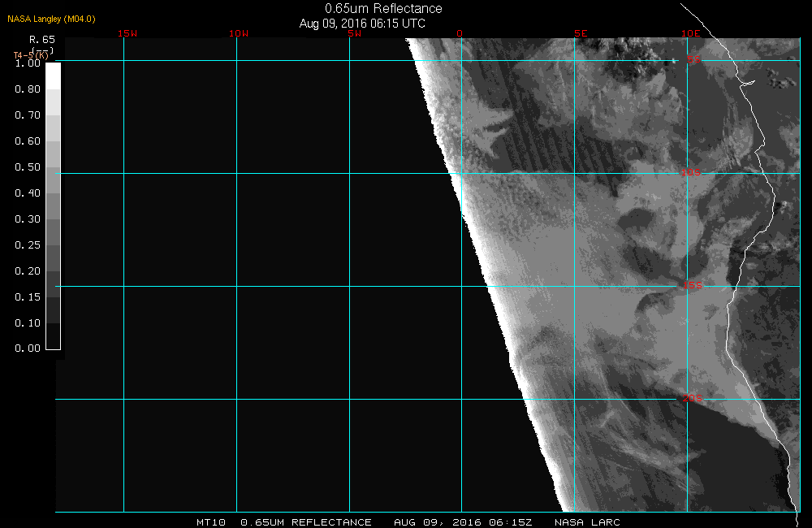
Task: Click the 0.60 color bar value
Action: [28, 141]
